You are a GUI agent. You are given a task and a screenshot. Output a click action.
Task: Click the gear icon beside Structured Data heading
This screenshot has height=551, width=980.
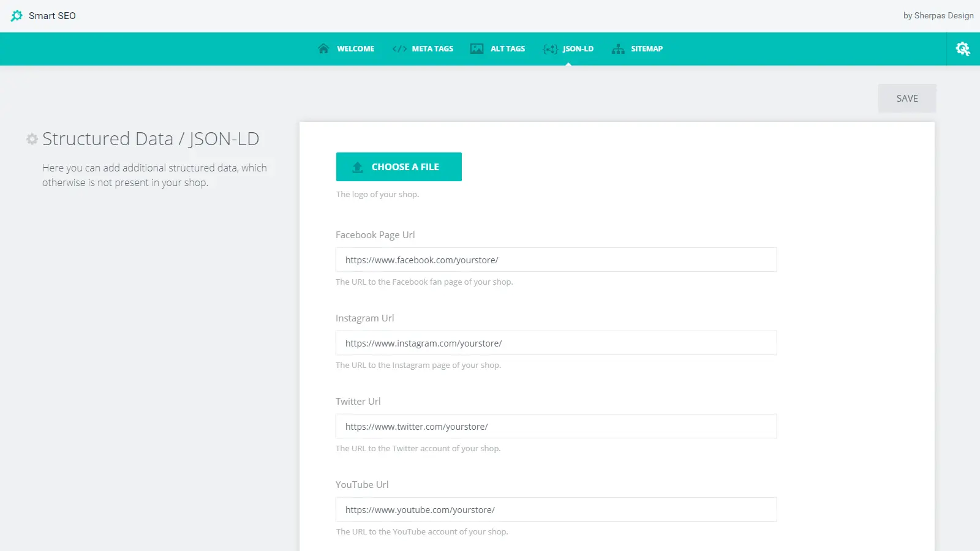point(31,139)
